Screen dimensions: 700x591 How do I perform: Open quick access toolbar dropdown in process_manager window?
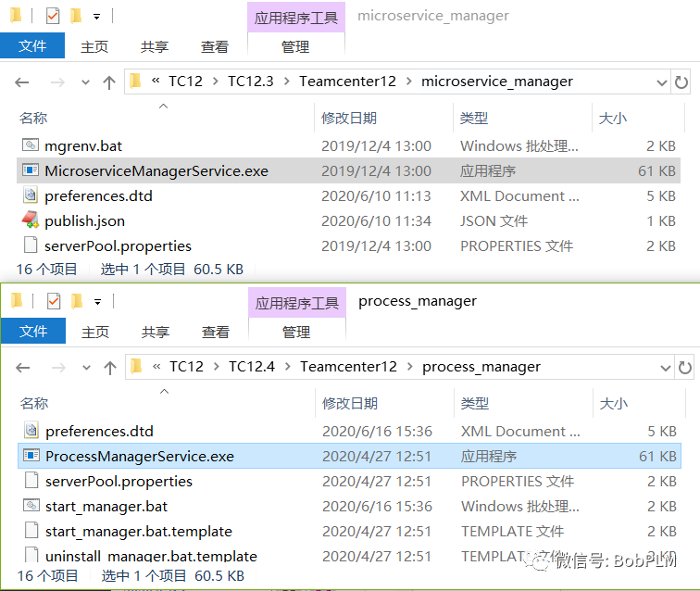(97, 302)
